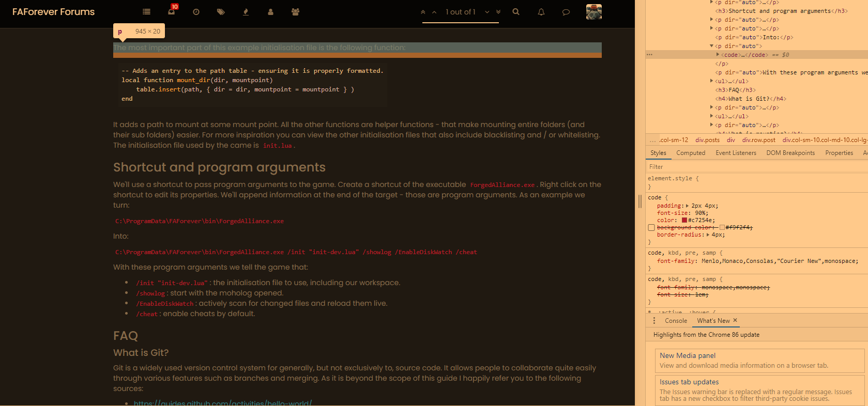Toggle the background-color property checkbox
Viewport: 868px width, 406px height.
tap(651, 227)
